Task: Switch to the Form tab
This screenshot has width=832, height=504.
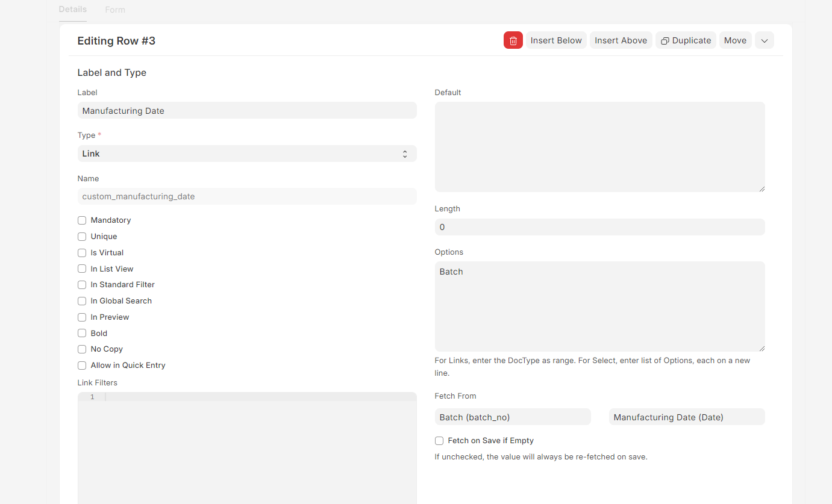Action: pos(115,10)
